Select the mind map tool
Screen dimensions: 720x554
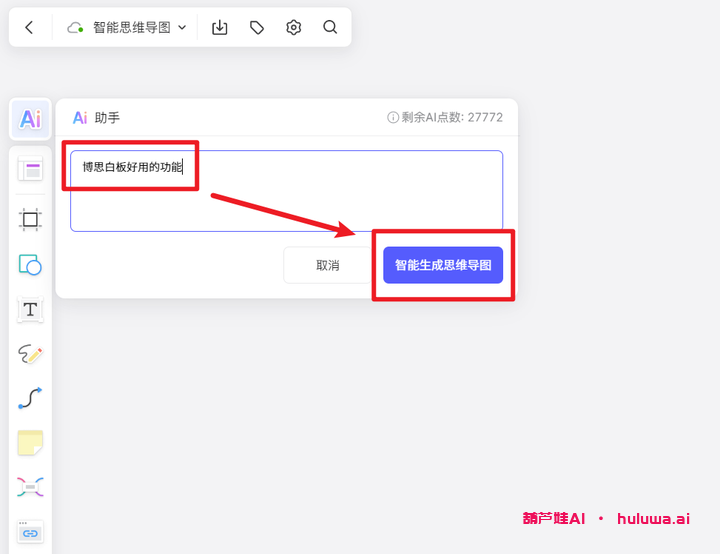pos(30,488)
